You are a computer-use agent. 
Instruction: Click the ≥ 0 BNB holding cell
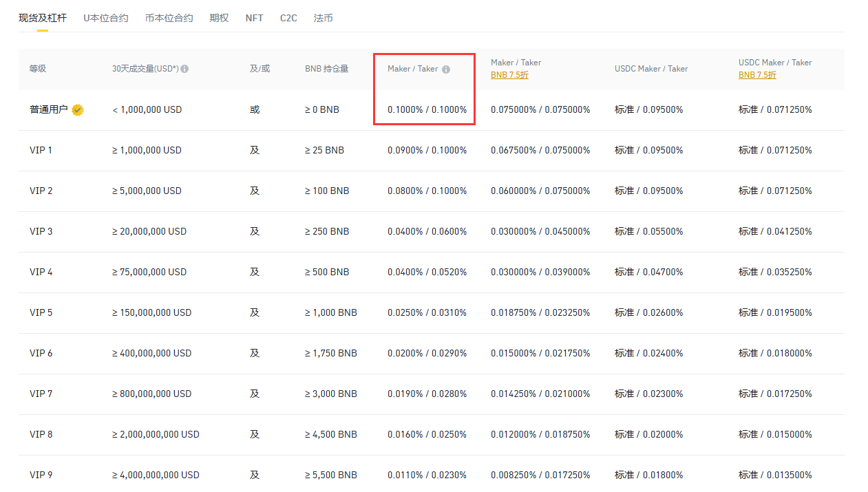click(x=322, y=109)
